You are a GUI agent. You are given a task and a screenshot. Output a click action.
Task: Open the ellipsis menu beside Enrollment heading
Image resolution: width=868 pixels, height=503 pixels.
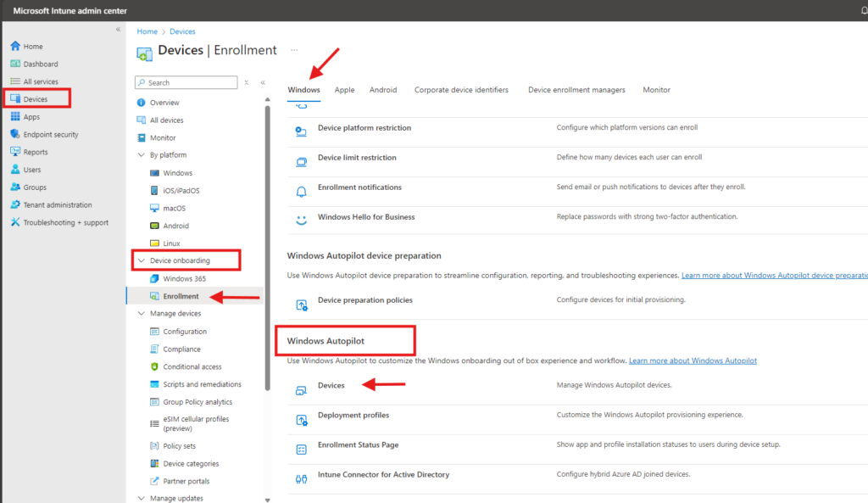pyautogui.click(x=292, y=50)
